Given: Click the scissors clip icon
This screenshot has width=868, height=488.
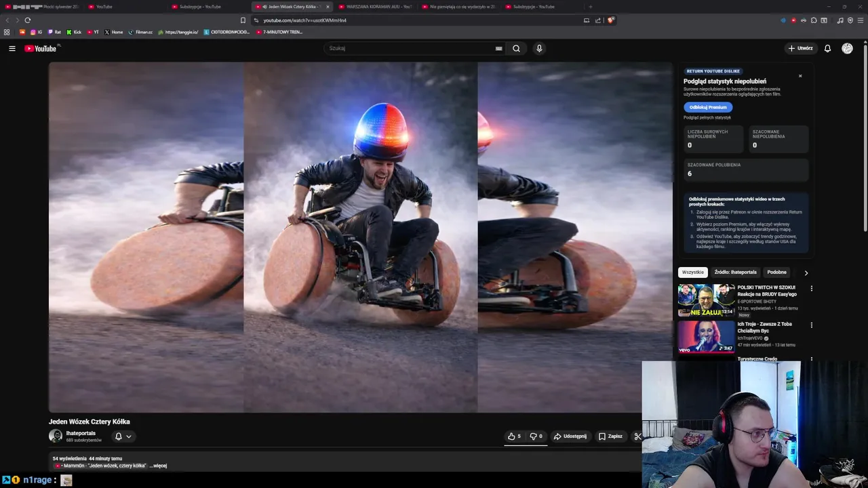Looking at the screenshot, I should (637, 436).
